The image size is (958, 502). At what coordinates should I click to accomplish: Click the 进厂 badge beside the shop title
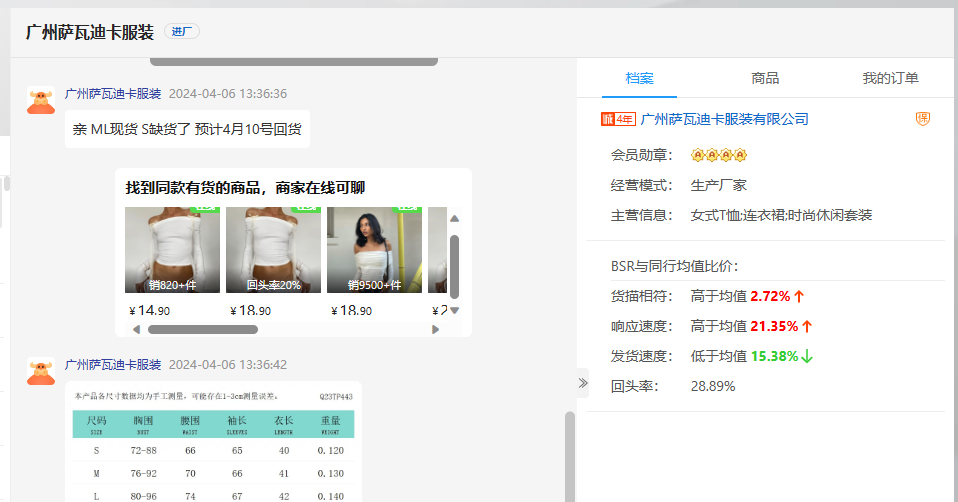(181, 32)
